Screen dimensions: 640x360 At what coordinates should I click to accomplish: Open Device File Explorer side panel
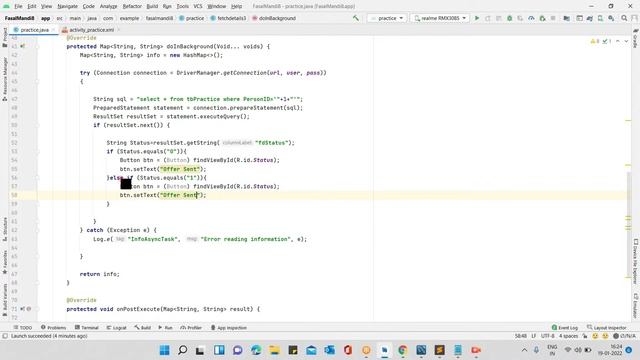tap(636, 261)
